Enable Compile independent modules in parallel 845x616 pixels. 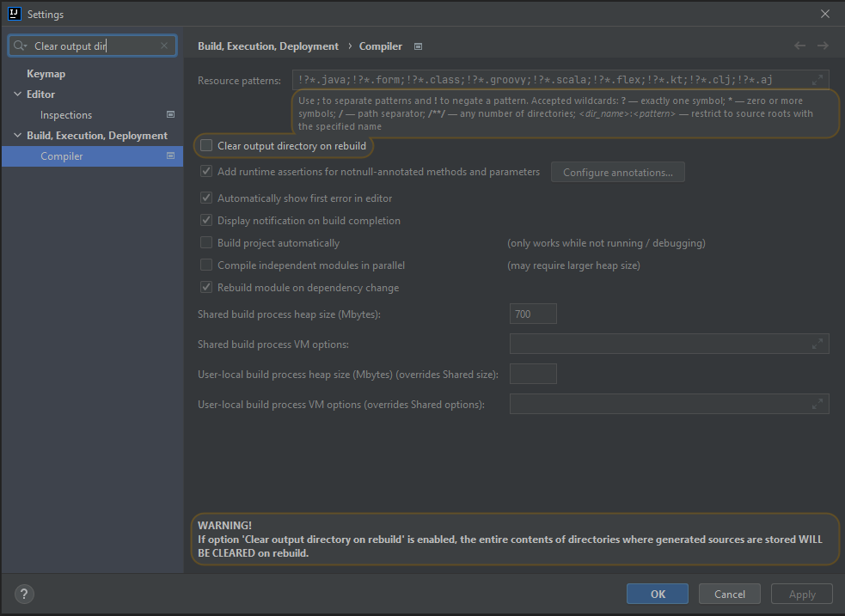(206, 265)
